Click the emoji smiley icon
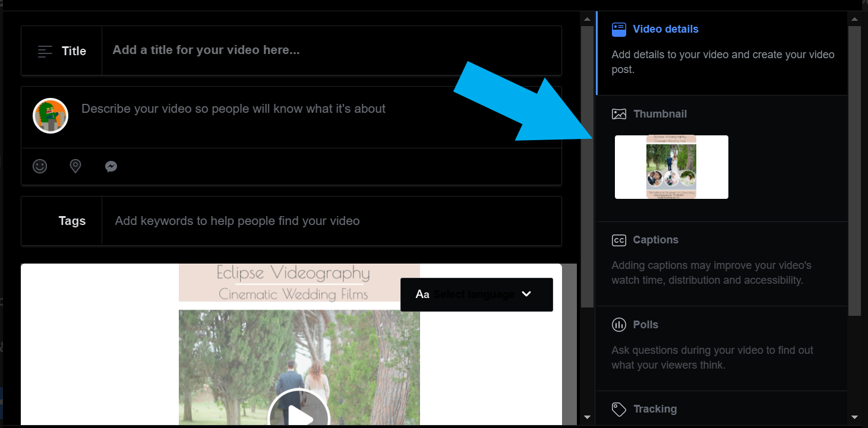 click(40, 166)
